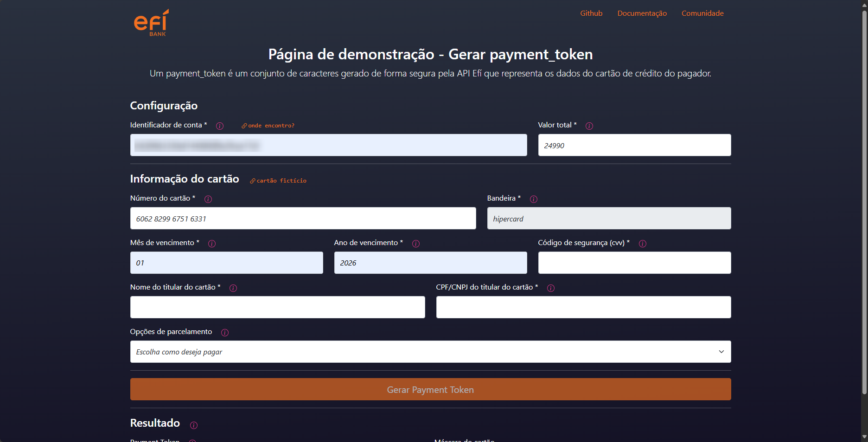Focus the CPF/CNPJ do titular field
Viewport: 868px width, 442px height.
[x=583, y=307]
